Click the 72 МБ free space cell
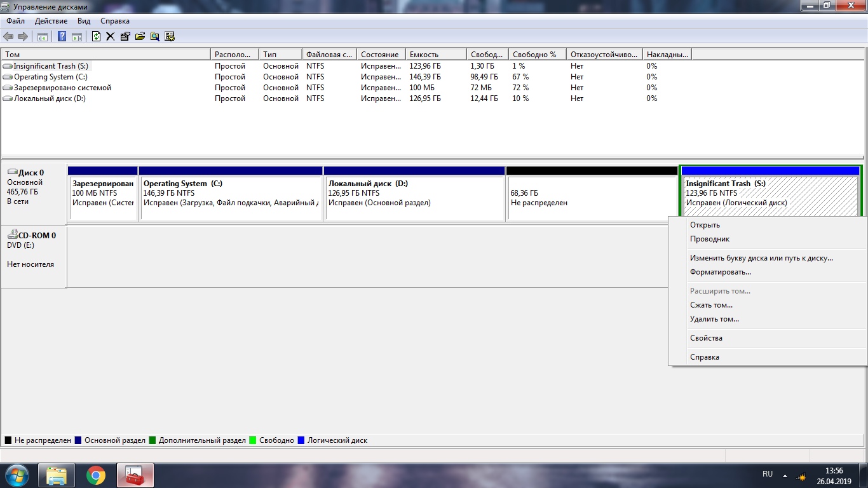Image resolution: width=868 pixels, height=488 pixels. (x=481, y=88)
